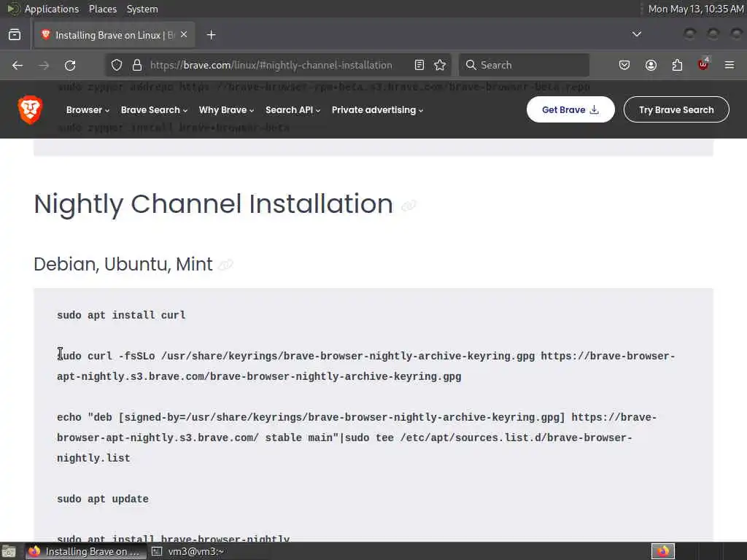Click the Firefox Search box
This screenshot has width=747, height=560.
point(524,65)
